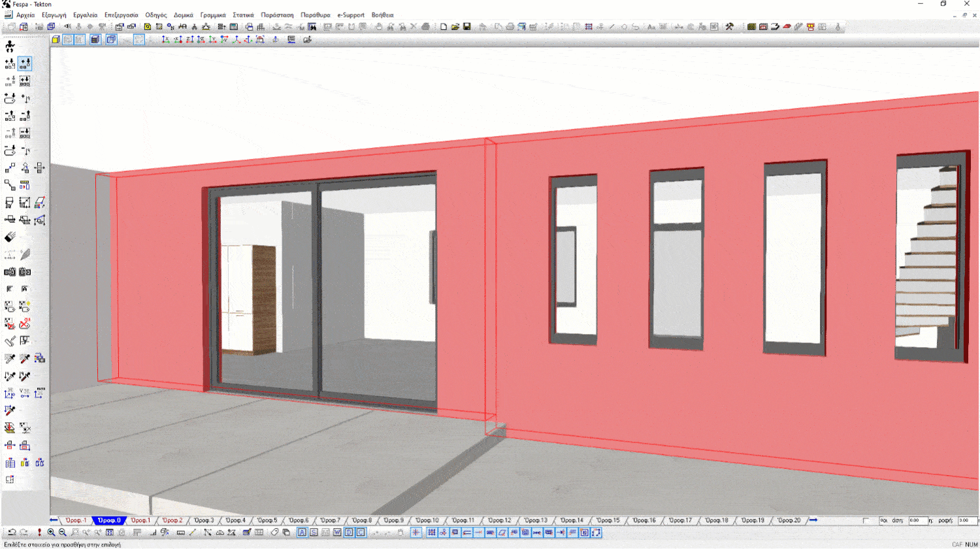The image size is (980, 549).
Task: Click the open folder toolbar icon
Action: pyautogui.click(x=455, y=27)
